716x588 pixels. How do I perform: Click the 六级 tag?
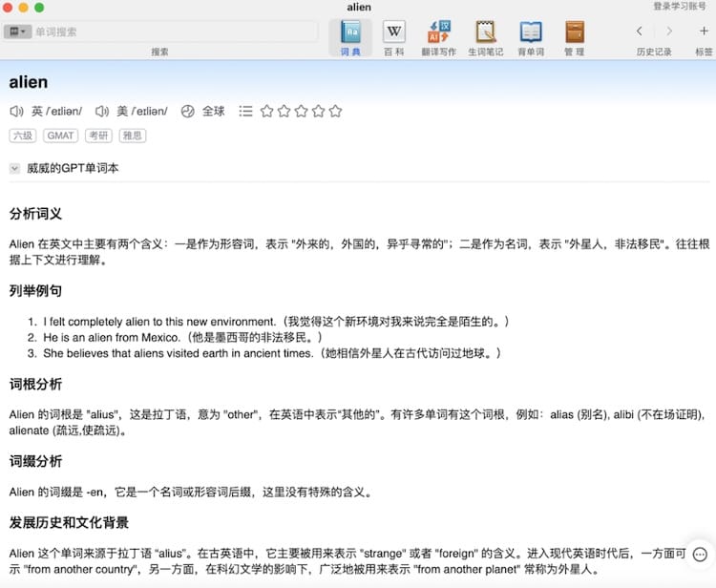point(23,136)
